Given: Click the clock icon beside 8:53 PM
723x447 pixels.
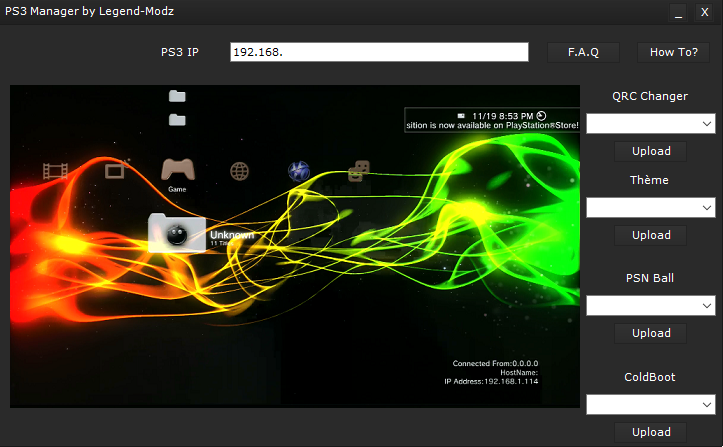Looking at the screenshot, I should [541, 116].
